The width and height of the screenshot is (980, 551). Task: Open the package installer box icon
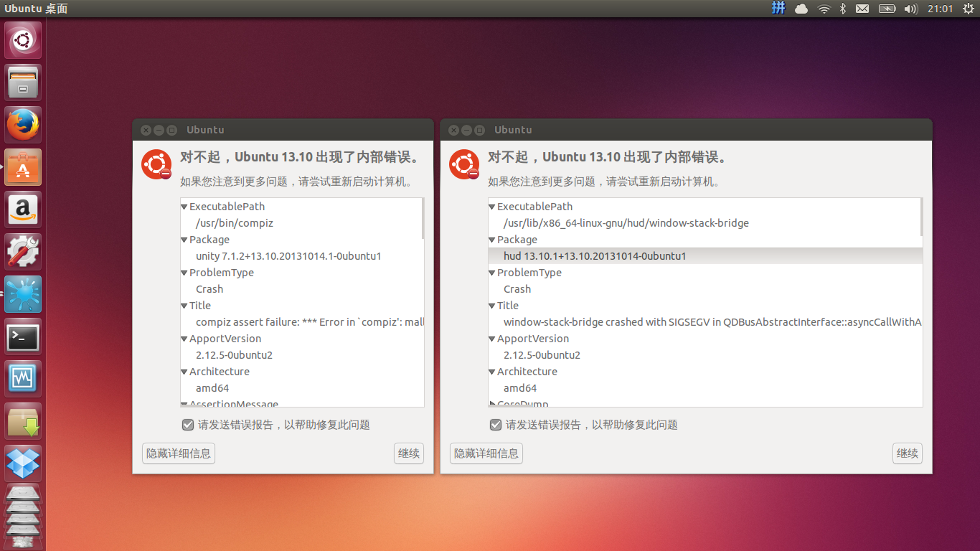click(x=23, y=421)
